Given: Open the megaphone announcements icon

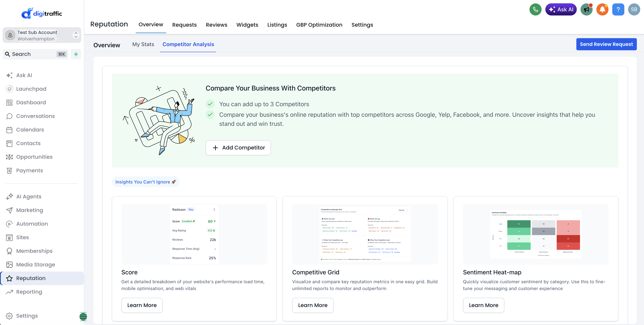Looking at the screenshot, I should click(587, 9).
